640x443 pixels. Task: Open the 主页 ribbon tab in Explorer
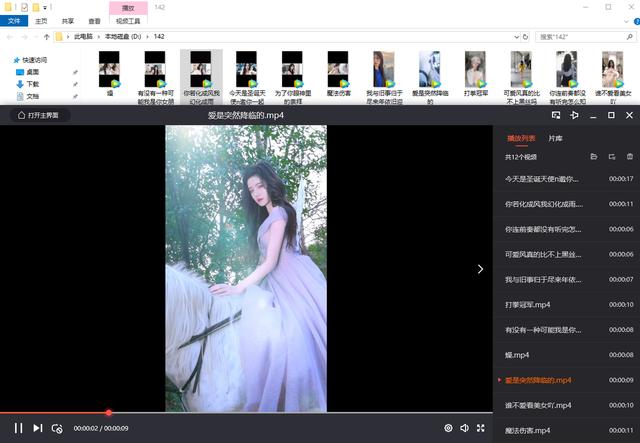[x=41, y=21]
